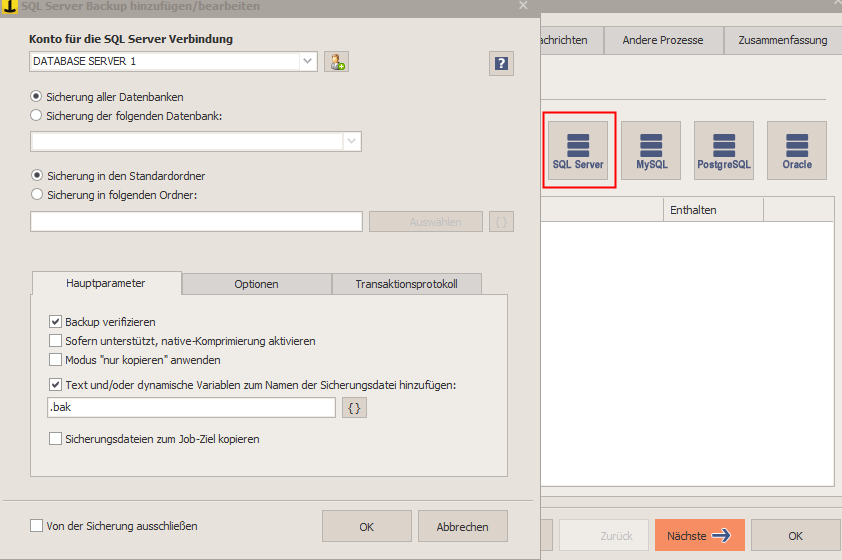The height and width of the screenshot is (560, 842).
Task: Click the braces button next to Auswählen
Action: coord(501,222)
